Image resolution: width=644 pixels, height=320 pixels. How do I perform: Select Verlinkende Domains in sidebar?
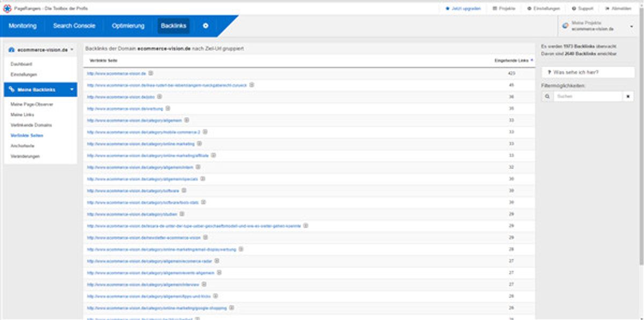point(31,125)
